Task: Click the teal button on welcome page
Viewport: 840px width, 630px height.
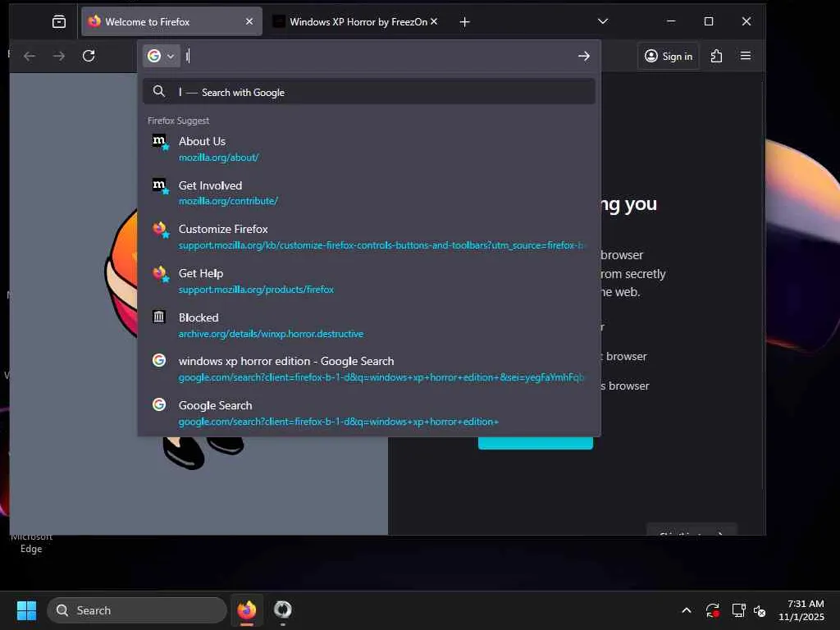Action: (x=535, y=442)
